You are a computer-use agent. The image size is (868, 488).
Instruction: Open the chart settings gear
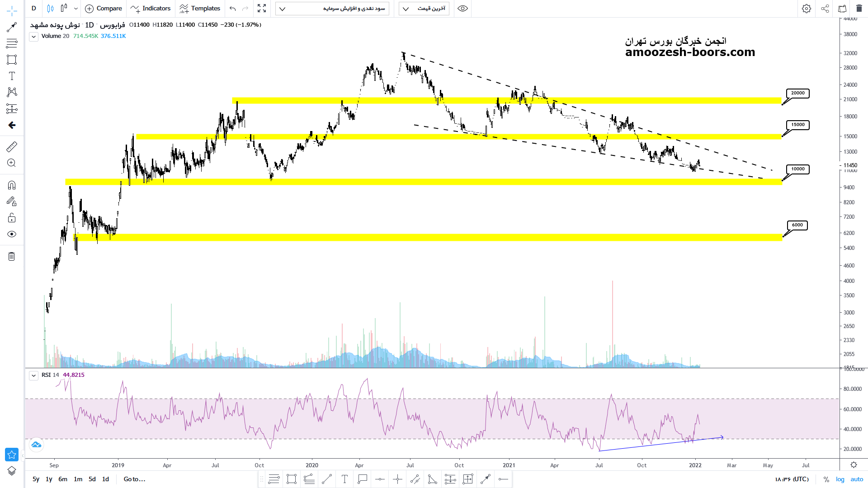pos(806,9)
